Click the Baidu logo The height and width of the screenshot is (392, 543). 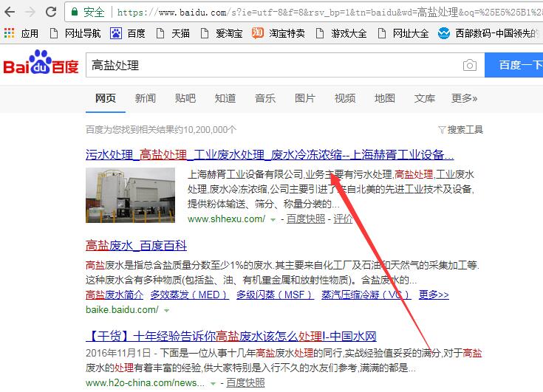[41, 62]
